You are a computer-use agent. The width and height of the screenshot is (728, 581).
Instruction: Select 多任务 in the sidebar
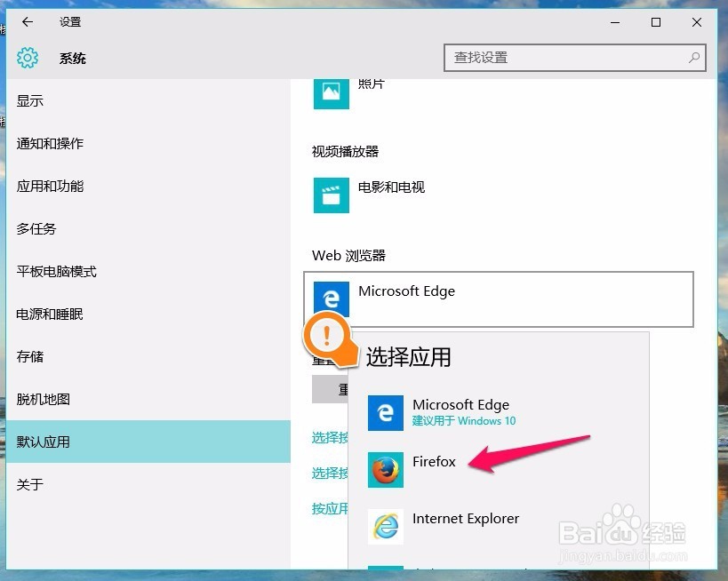[x=148, y=229]
